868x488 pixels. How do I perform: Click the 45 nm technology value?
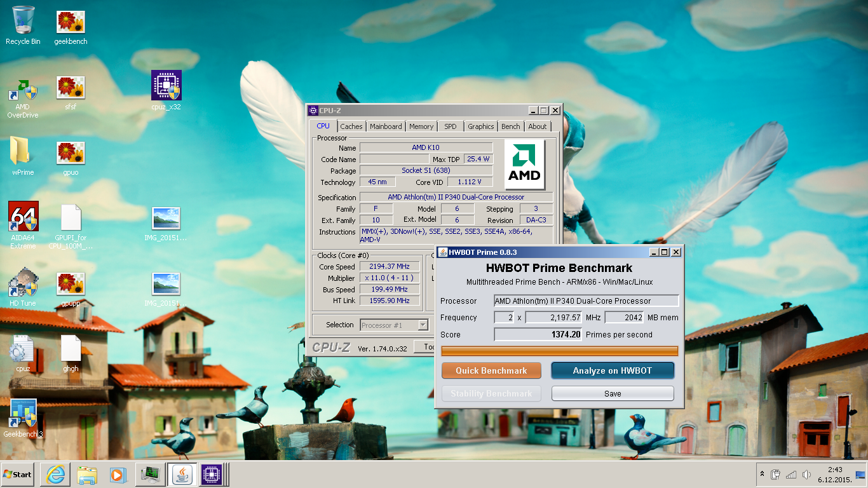(377, 182)
